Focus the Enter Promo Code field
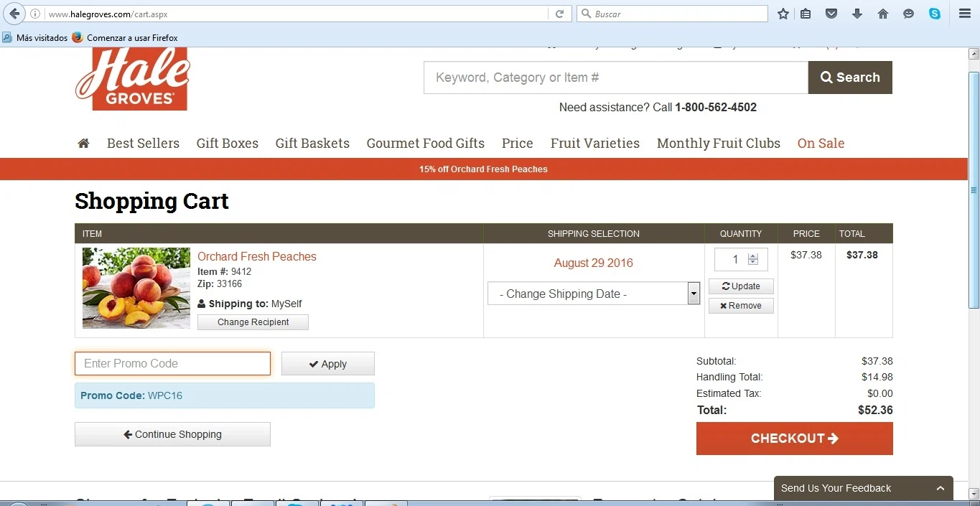980x506 pixels. pos(173,363)
